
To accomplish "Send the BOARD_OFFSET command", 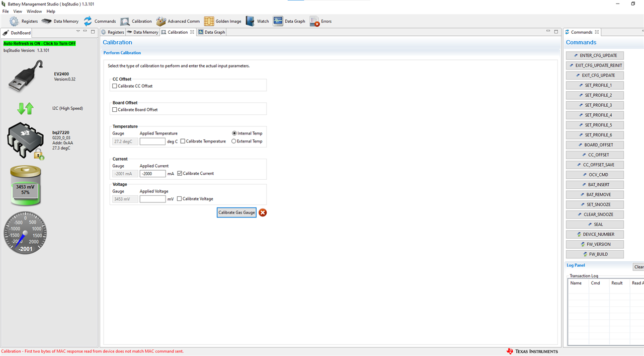I will [x=595, y=145].
